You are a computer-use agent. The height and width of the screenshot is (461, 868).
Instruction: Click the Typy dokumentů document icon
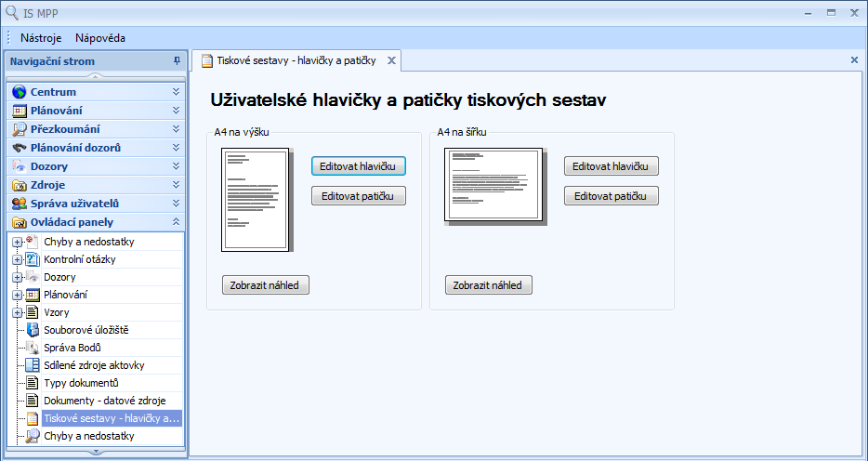[33, 383]
